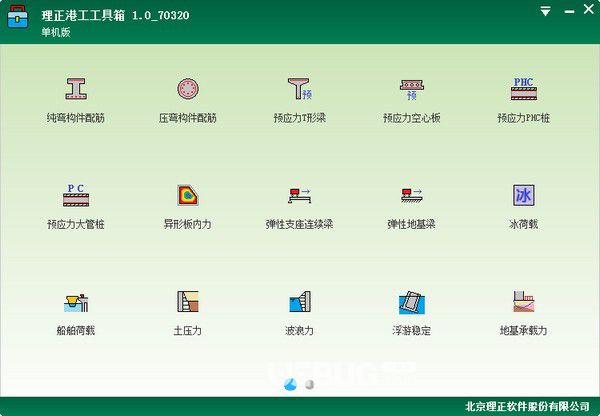
Task: Open the title bar dropdown menu arrow
Action: coord(546,11)
